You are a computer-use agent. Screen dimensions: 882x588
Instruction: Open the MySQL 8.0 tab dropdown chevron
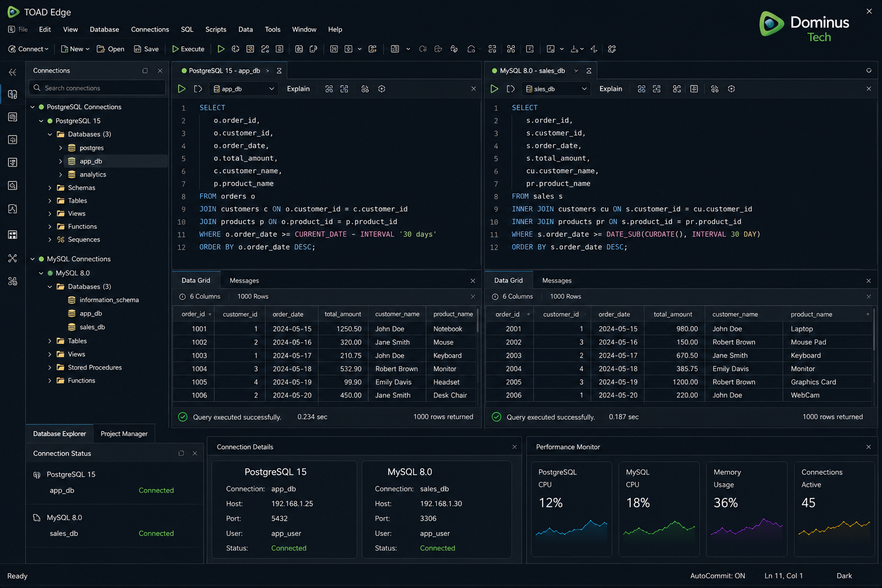coord(576,71)
